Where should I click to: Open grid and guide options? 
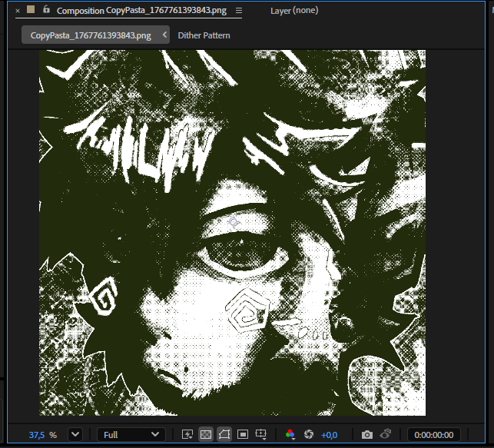click(x=261, y=434)
